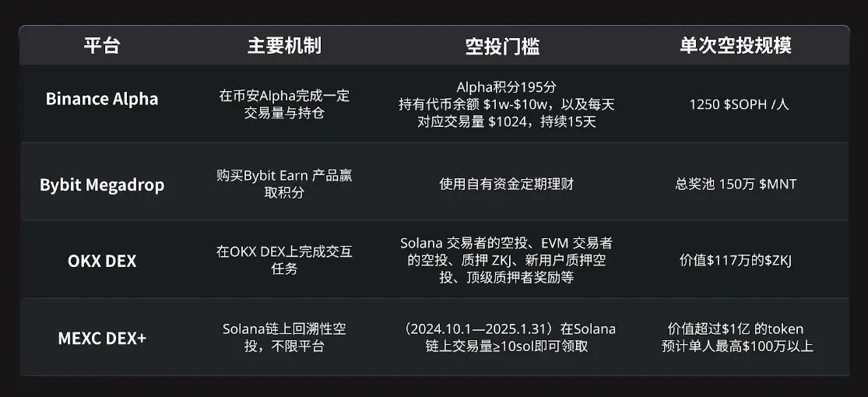
Task: Click the 使用自有资金定期理财 cell
Action: click(507, 184)
